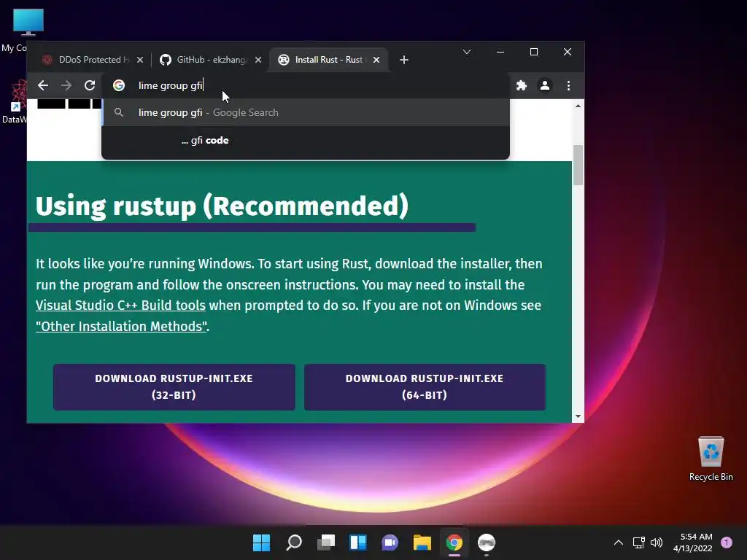Viewport: 747px width, 560px height.
Task: Open Chrome's three-dot menu
Action: pos(568,85)
